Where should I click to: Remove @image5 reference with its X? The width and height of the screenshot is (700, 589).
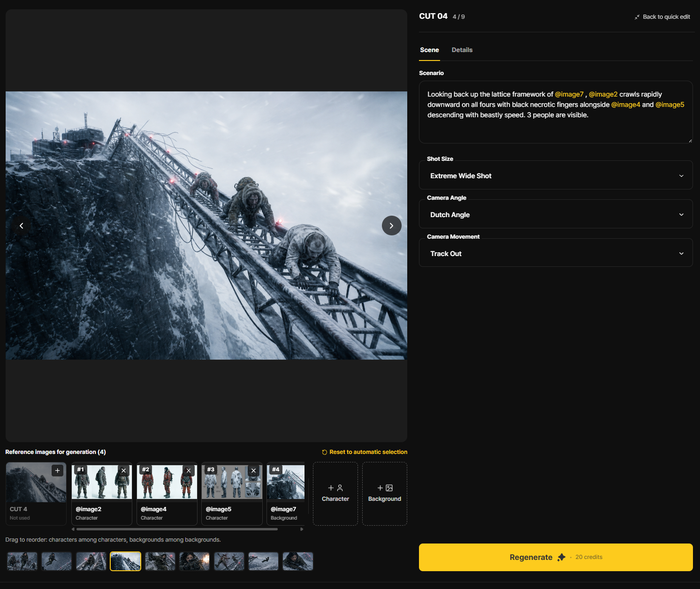coord(253,470)
